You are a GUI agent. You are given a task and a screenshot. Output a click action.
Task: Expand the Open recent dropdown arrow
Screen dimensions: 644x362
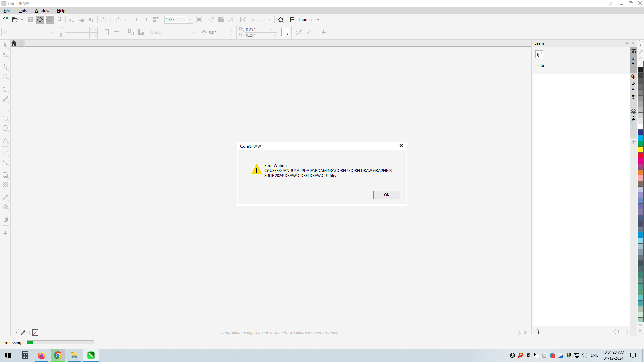22,20
